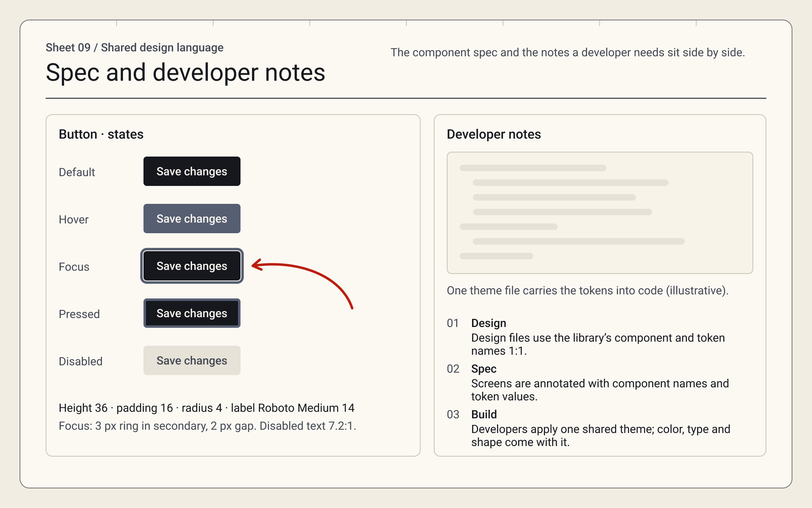Click the 'Developer notes' panel title

494,134
